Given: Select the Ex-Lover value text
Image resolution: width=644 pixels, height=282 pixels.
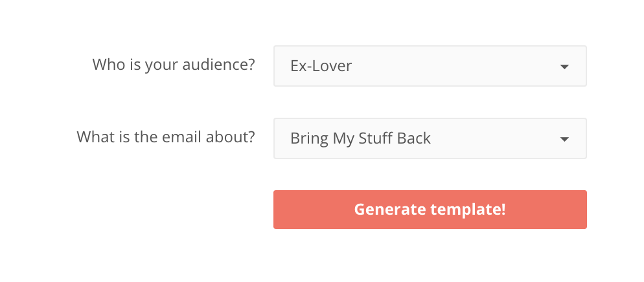Looking at the screenshot, I should pyautogui.click(x=321, y=66).
